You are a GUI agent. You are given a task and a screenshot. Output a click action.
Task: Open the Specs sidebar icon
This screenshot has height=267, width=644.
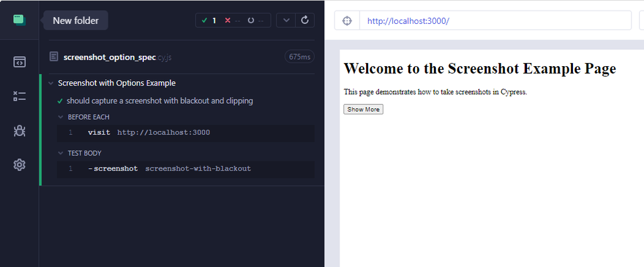point(19,62)
